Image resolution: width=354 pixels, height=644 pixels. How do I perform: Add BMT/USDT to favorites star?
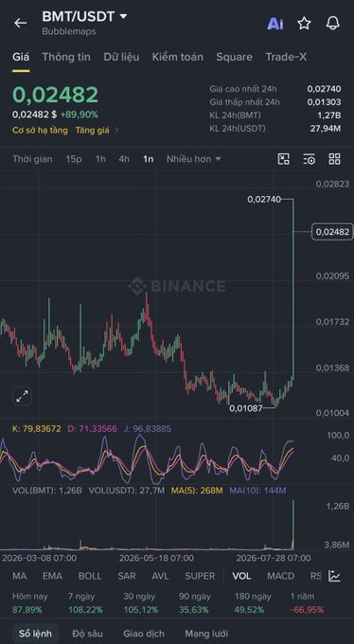click(x=304, y=24)
